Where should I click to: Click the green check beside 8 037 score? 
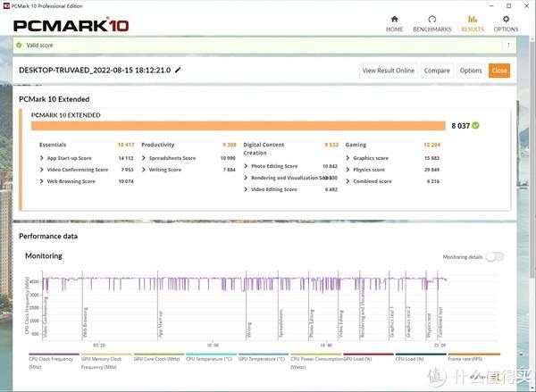(475, 125)
